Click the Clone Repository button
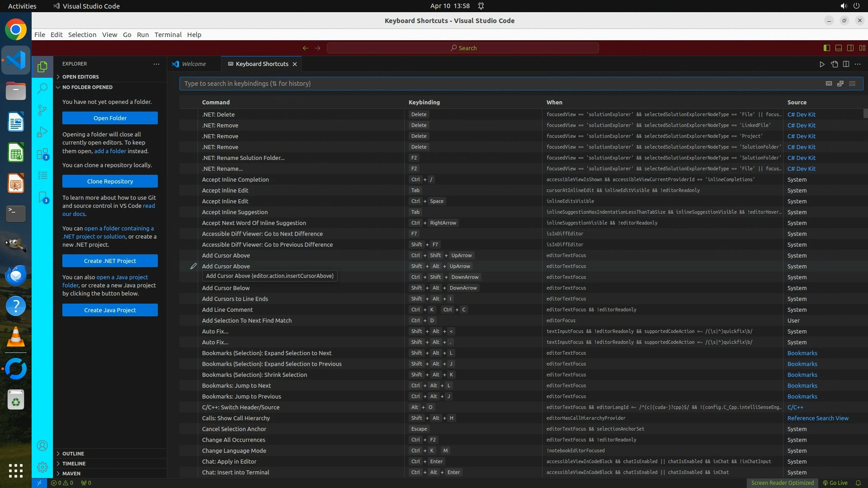The image size is (868, 488). coord(110,181)
